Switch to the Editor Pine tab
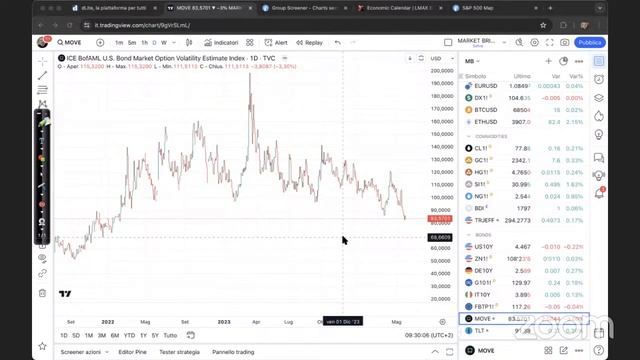Screen dimensions: 640x360 coord(132,352)
